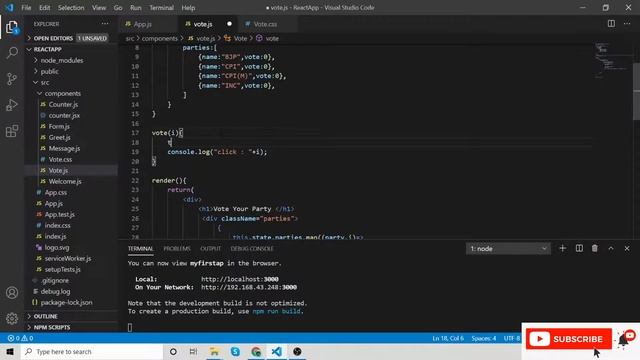Split the terminal pane
The image size is (640, 360).
click(579, 248)
